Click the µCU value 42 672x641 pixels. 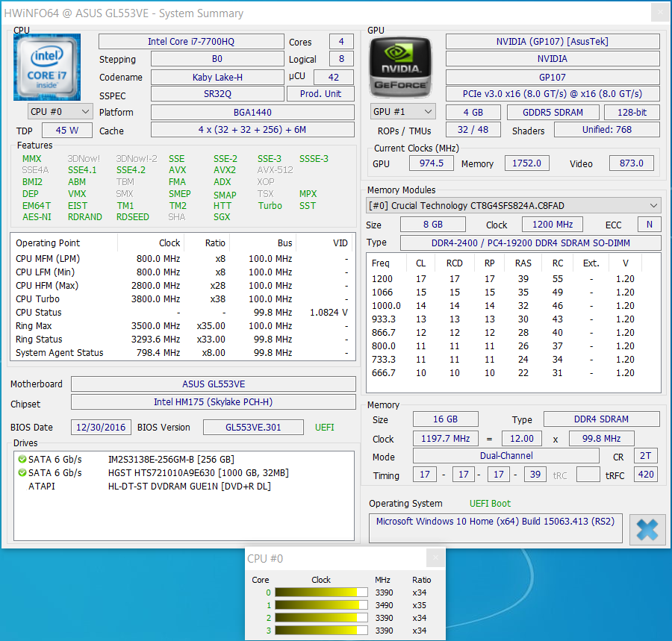334,77
